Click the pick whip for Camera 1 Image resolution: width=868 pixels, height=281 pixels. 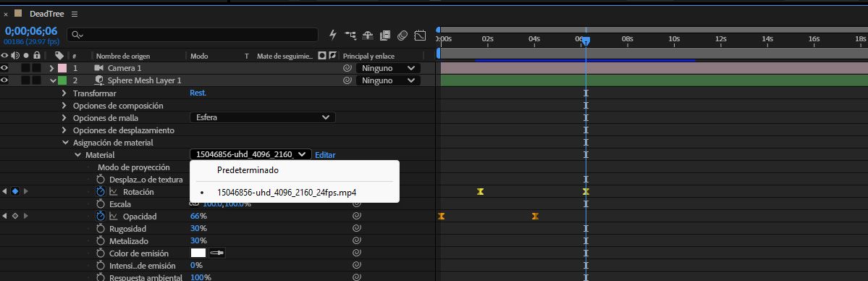point(347,68)
